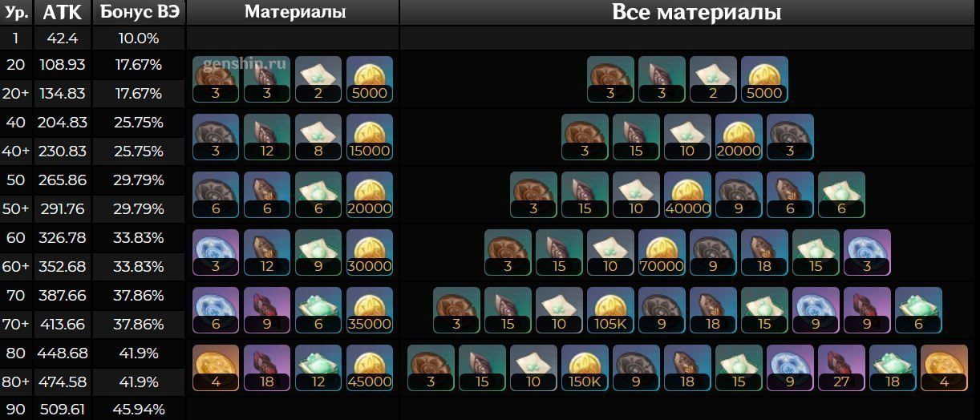Click the 30000 Mora coin icon
980x420 pixels.
[x=370, y=252]
